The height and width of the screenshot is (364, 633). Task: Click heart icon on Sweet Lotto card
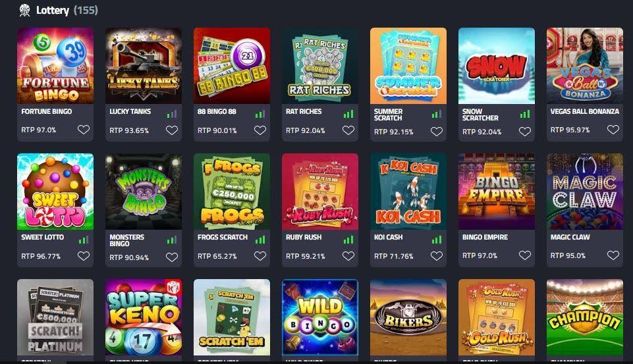pyautogui.click(x=84, y=256)
